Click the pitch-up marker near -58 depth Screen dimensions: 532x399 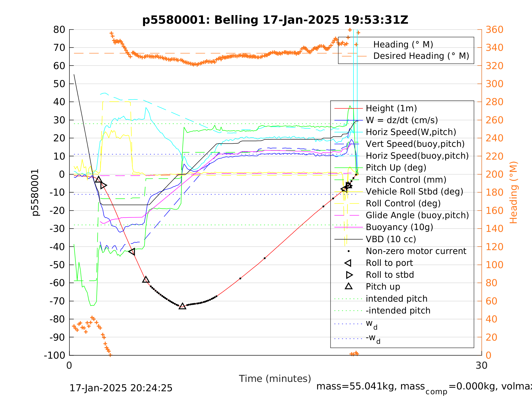(x=146, y=280)
